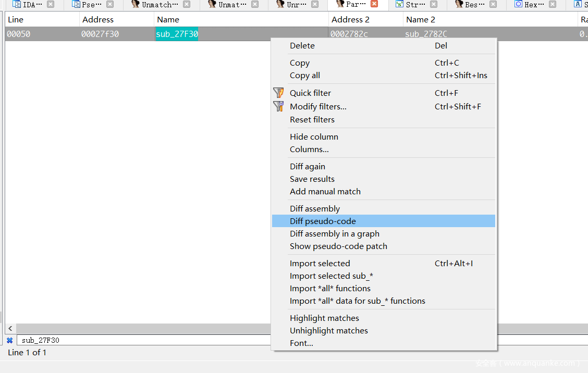
Task: Sort by the Address column header
Action: 97,19
